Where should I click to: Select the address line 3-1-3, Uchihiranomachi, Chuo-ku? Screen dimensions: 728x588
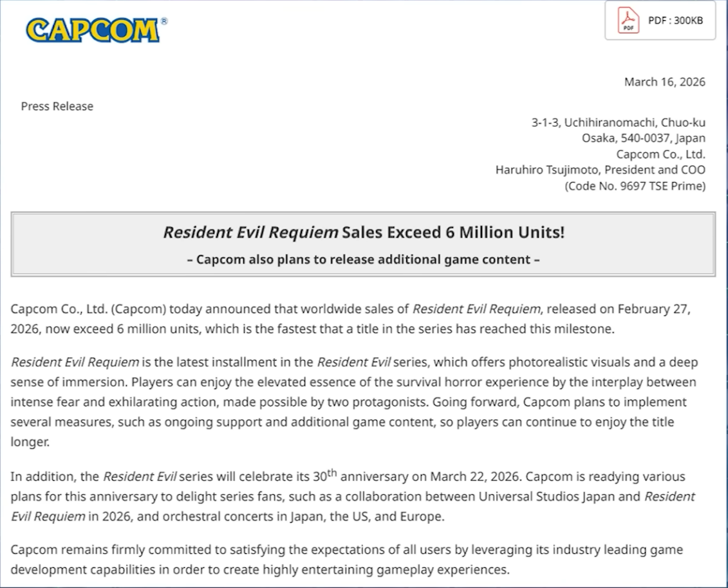(x=618, y=122)
